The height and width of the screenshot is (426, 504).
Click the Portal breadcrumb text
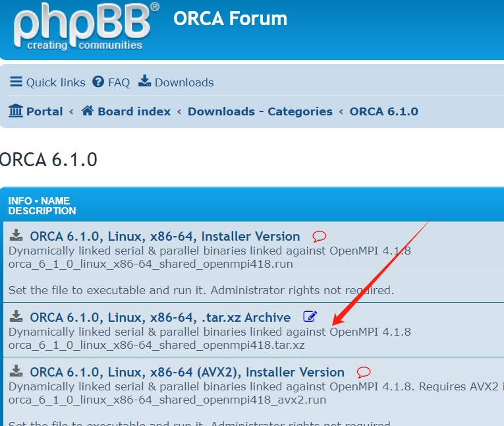click(x=44, y=111)
